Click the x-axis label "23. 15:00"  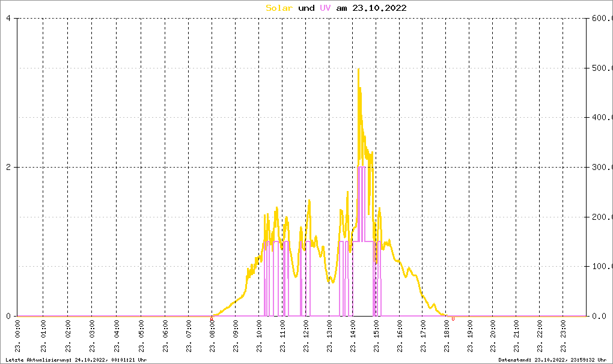(x=376, y=336)
